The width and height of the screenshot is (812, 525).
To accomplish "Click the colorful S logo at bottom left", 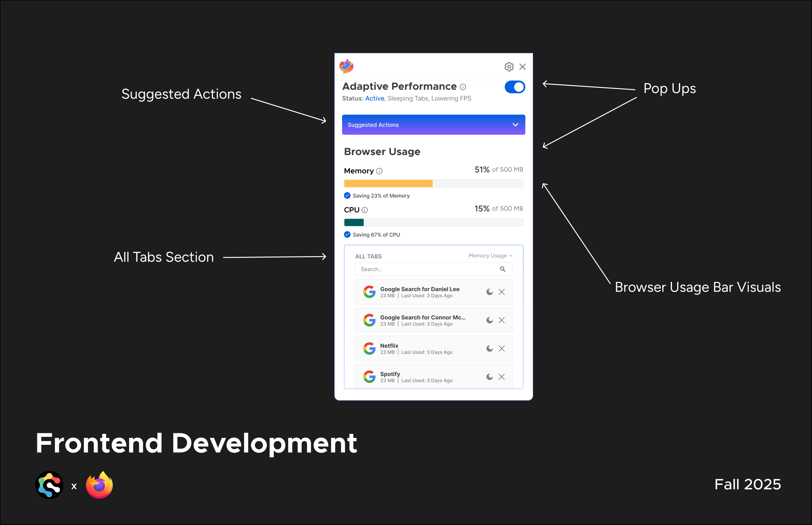I will coord(49,485).
